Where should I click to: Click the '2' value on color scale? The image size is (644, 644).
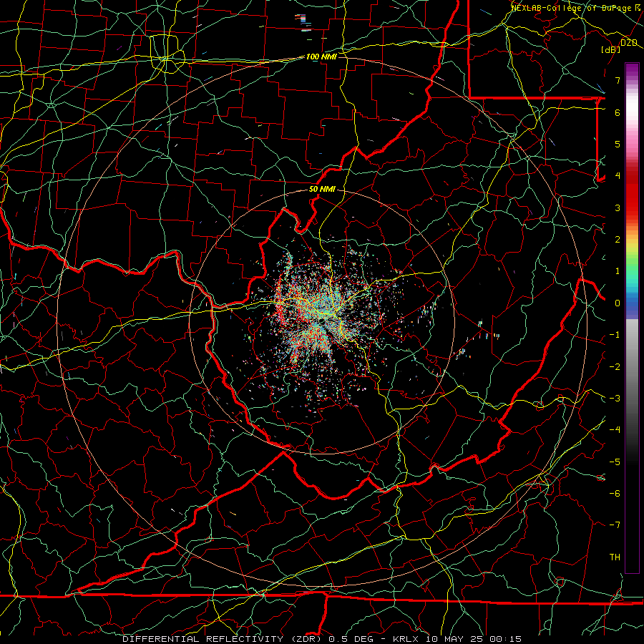(618, 240)
